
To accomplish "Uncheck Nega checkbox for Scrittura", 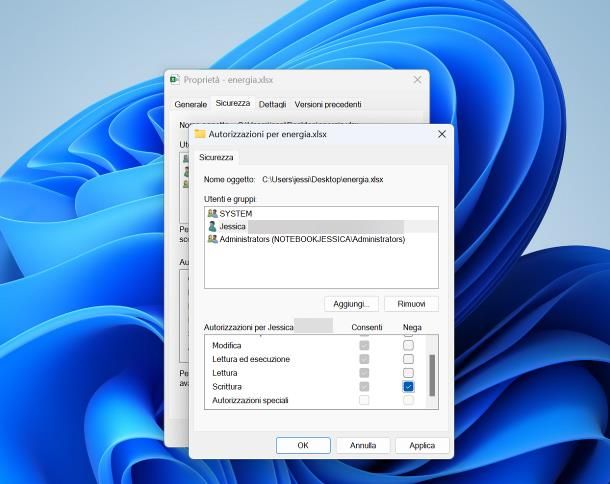I will pyautogui.click(x=408, y=386).
